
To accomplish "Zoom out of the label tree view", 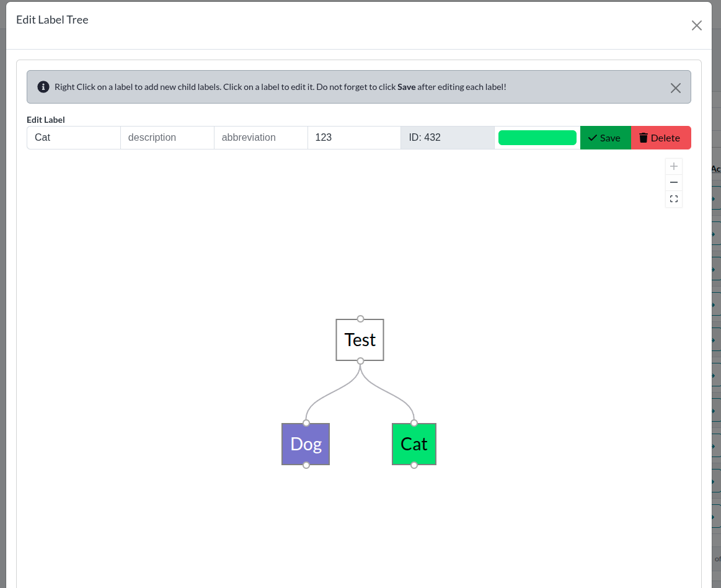I will (x=674, y=182).
